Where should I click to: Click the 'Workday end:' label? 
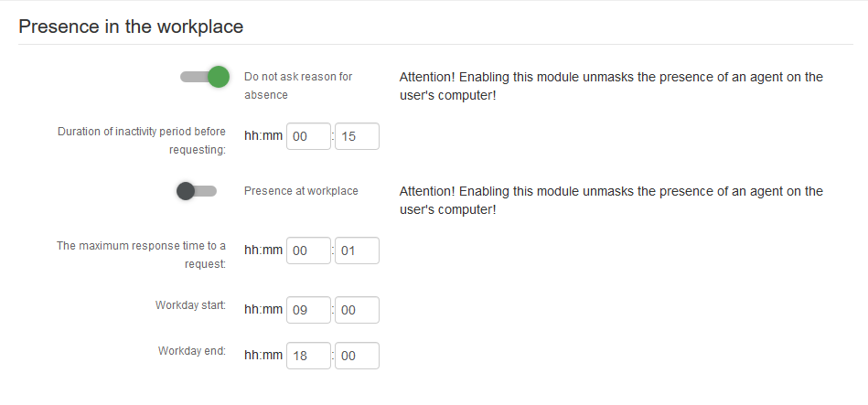click(x=192, y=350)
